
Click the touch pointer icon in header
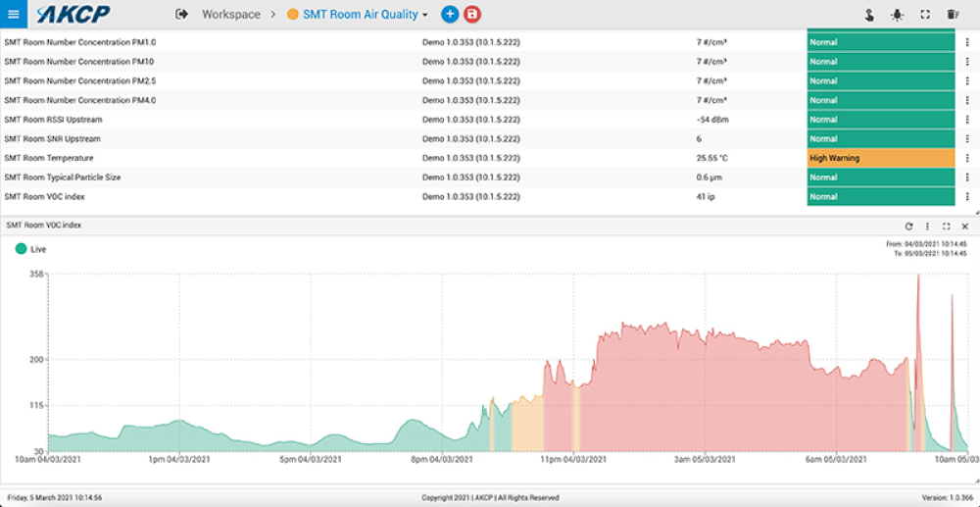coord(869,15)
